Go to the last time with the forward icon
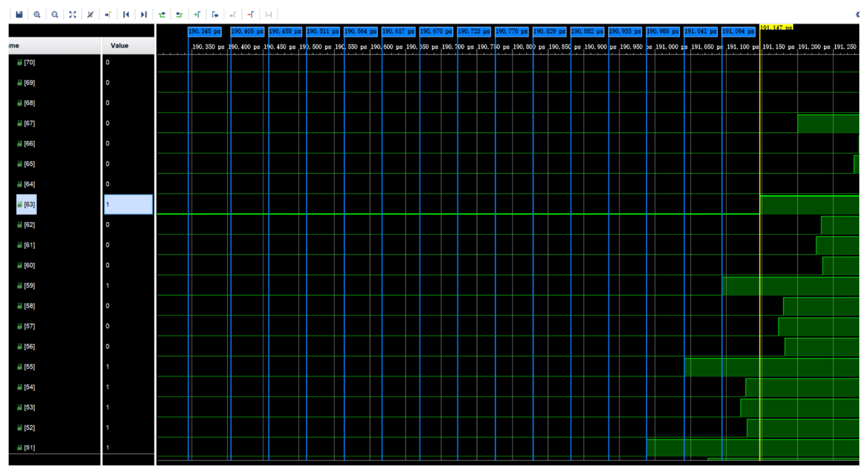 tap(144, 15)
